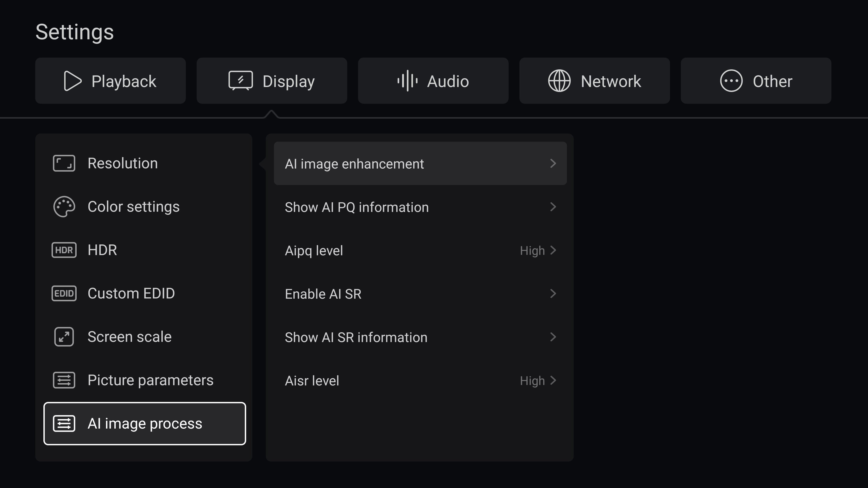The height and width of the screenshot is (488, 868).
Task: Click the Resolution frame icon
Action: coord(64,163)
